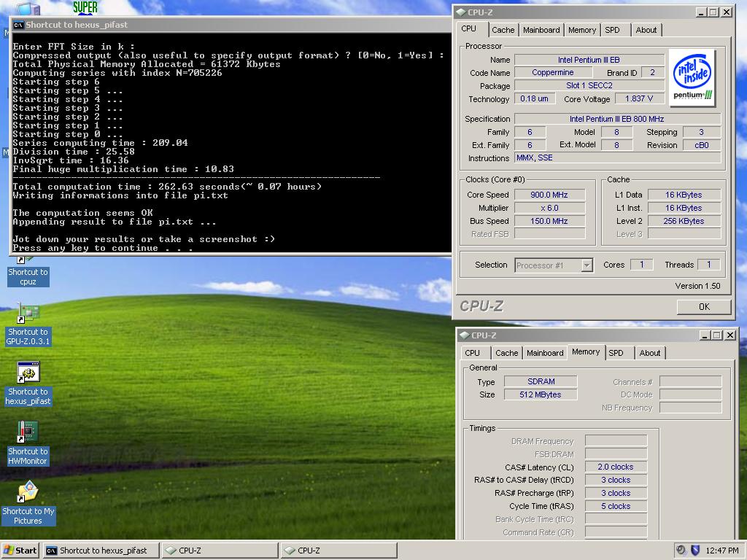This screenshot has height=560, width=747.
Task: Click the RAS# to CAS# Delay value
Action: point(616,480)
